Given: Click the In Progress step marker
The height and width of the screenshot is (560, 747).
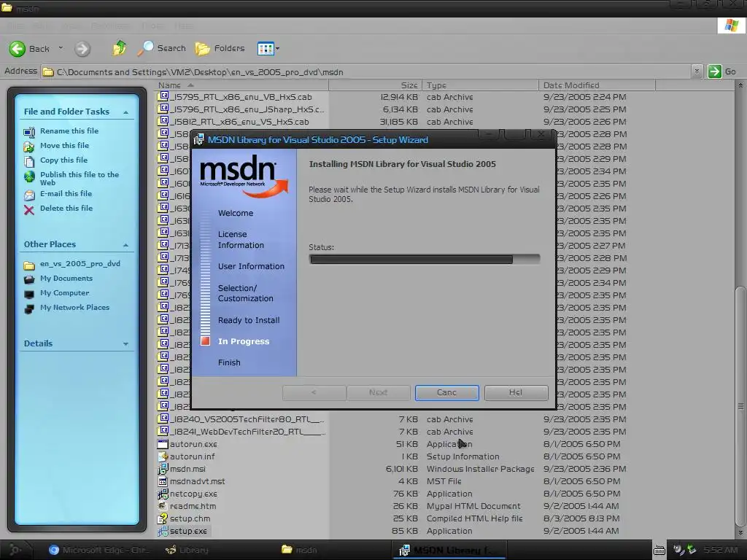Looking at the screenshot, I should [x=205, y=341].
